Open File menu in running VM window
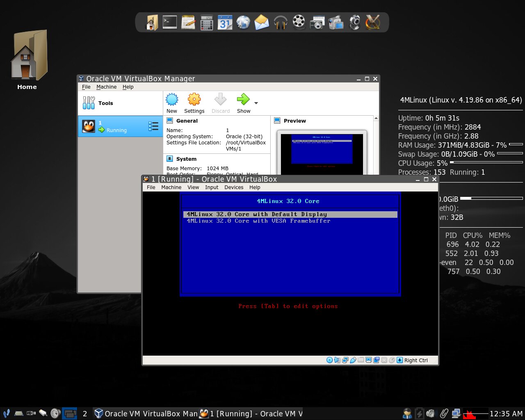525x420 pixels. pyautogui.click(x=151, y=187)
